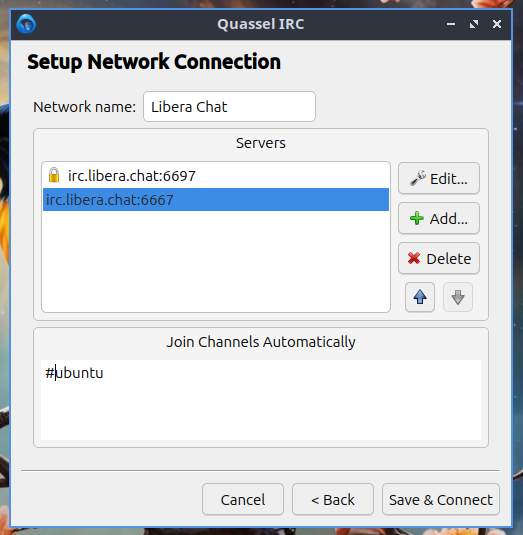Click the greyed-out move down arrow
The image size is (523, 535).
(x=457, y=297)
